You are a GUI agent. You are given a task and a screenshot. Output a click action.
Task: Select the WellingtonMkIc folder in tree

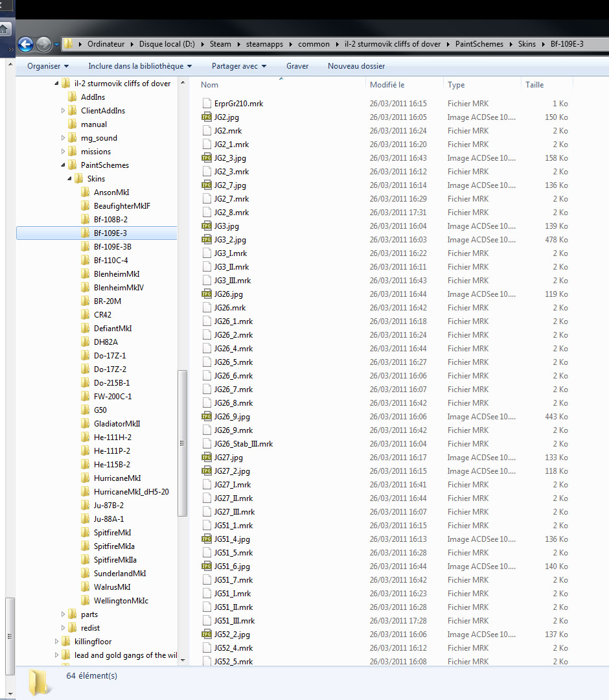pos(121,601)
